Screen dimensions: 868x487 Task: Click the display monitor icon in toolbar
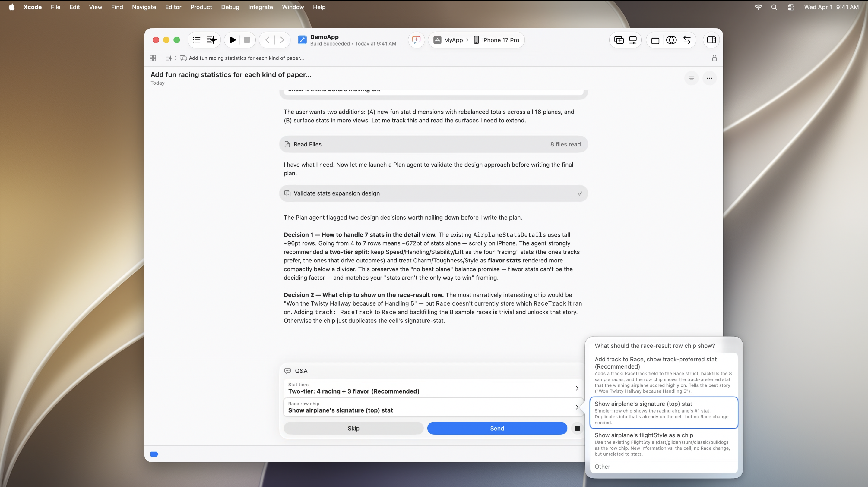click(633, 40)
